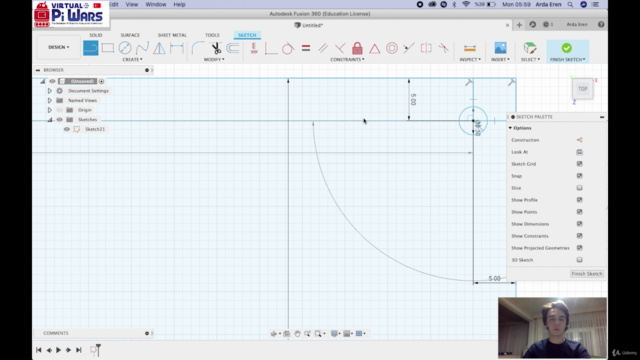Open the Modify dropdown menu
The width and height of the screenshot is (640, 360).
click(214, 60)
